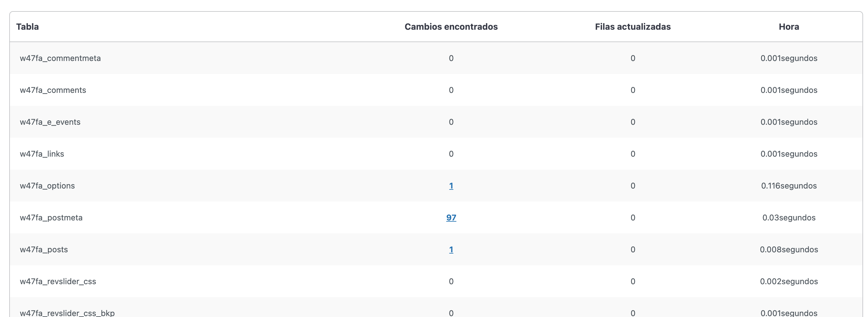Click the 0.116segundos time for w47fa_options

pos(789,186)
